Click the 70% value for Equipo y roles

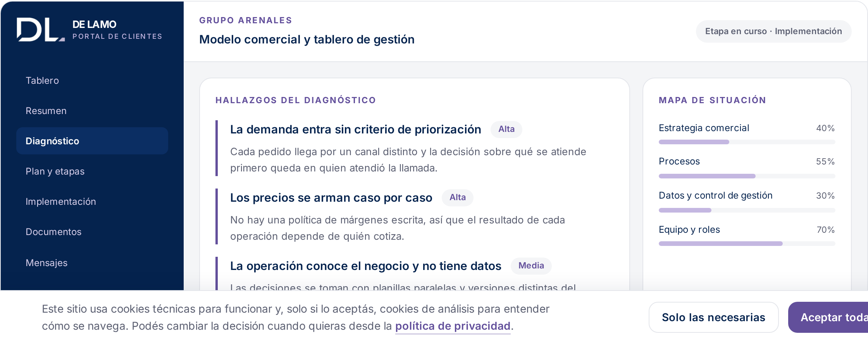[826, 230]
